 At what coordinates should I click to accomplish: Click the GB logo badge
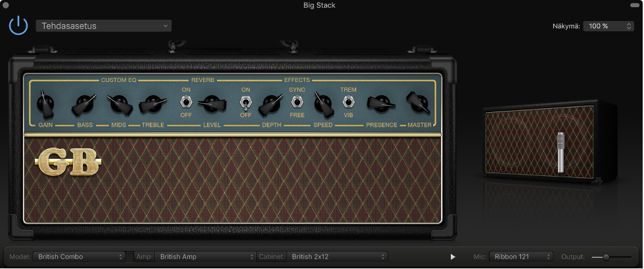click(x=68, y=161)
